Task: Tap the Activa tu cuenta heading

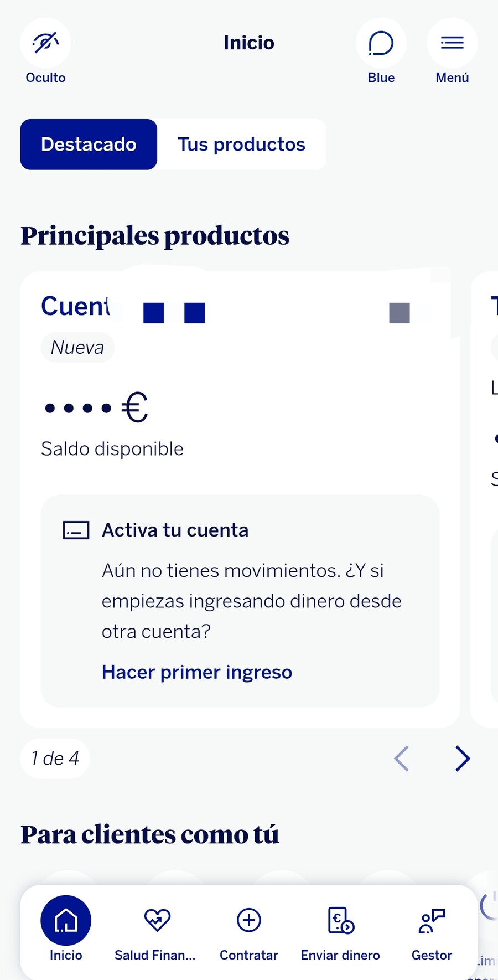Action: tap(175, 530)
